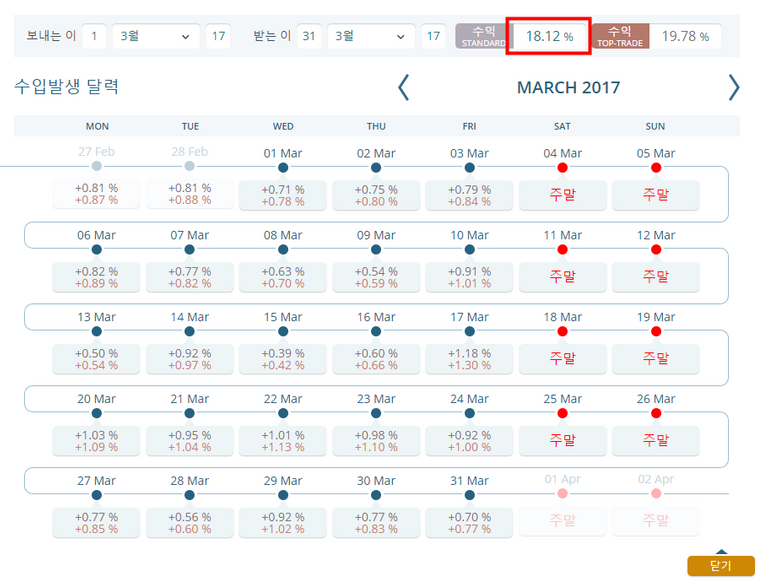
Task: Go to next month with right arrow
Action: 733,87
